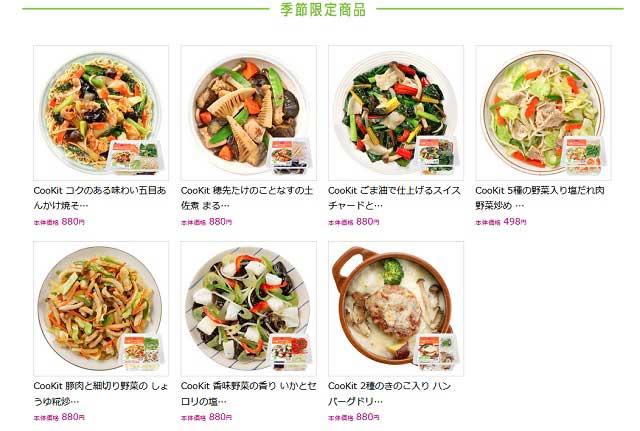The image size is (640, 431).
Task: Click the CooKit 5種の野菜入り塩だれ title link
Action: [540, 198]
